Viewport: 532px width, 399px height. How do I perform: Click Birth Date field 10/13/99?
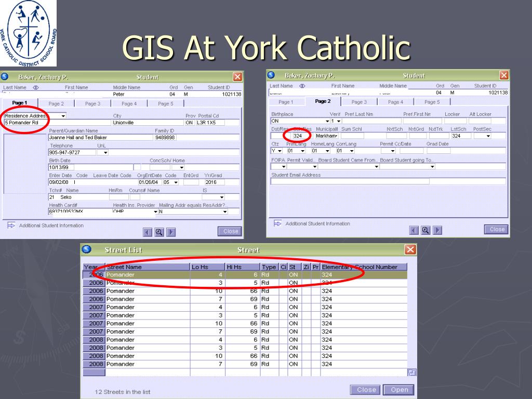click(x=61, y=168)
